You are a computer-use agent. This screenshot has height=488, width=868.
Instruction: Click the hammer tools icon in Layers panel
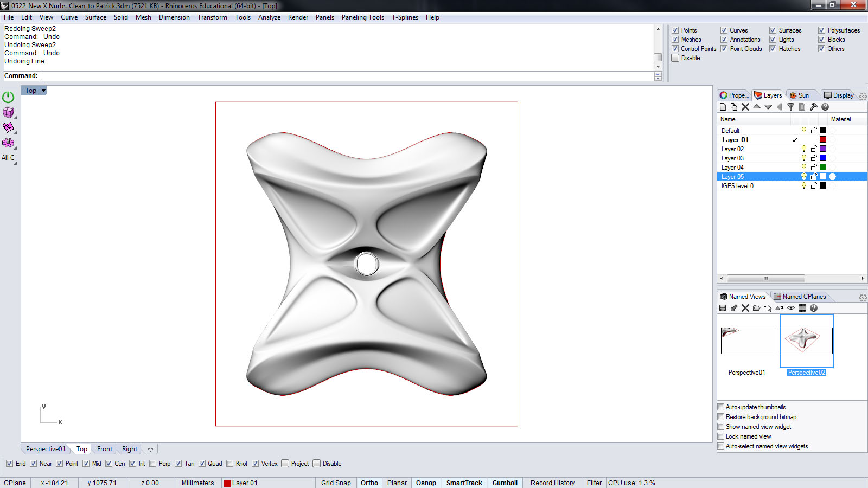814,107
